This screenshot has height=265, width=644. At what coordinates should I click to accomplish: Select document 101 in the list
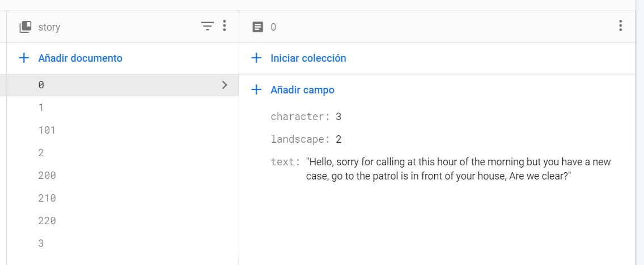(x=46, y=130)
